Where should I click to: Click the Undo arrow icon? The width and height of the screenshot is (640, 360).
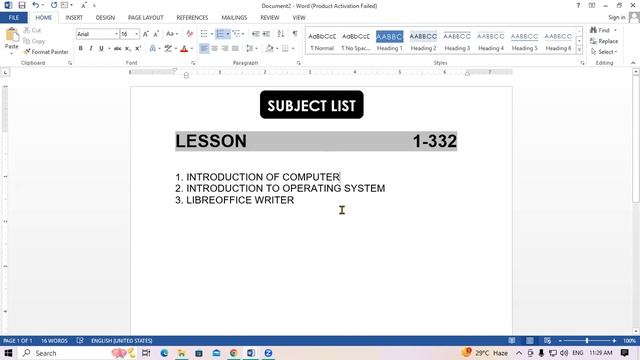click(36, 5)
